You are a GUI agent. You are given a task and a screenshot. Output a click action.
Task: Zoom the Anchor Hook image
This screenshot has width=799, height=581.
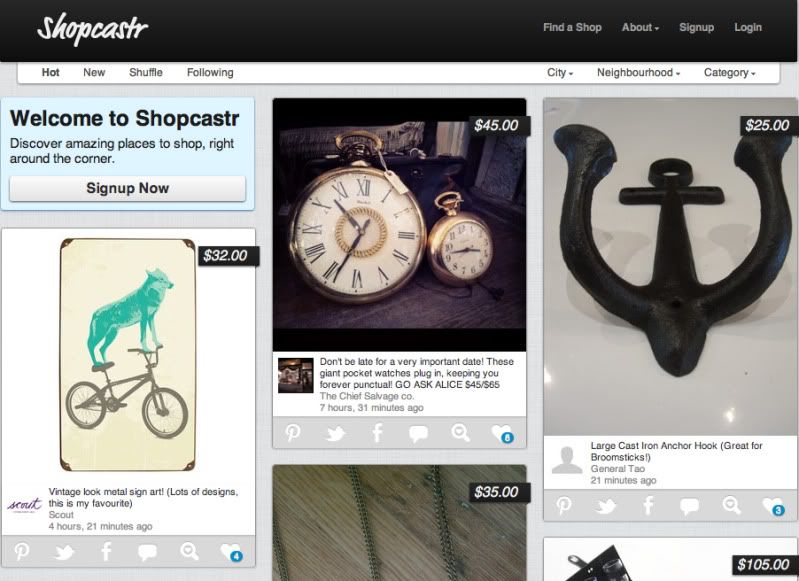coord(731,506)
